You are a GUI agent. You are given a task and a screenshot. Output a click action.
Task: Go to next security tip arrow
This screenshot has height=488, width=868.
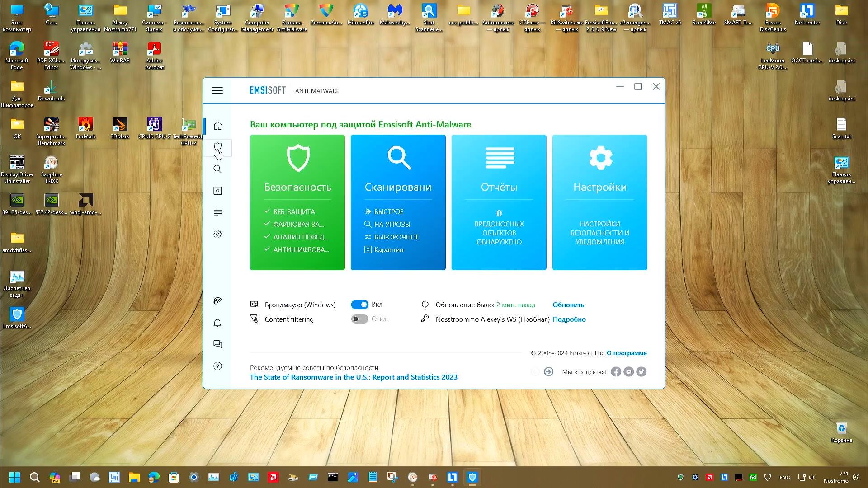548,371
